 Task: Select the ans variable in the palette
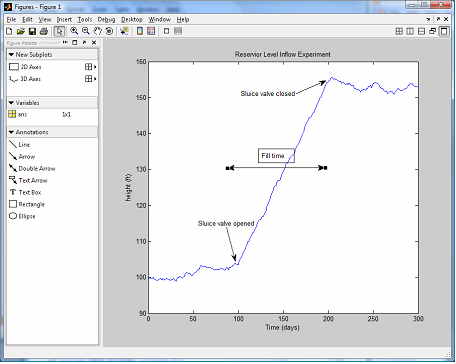(18, 114)
